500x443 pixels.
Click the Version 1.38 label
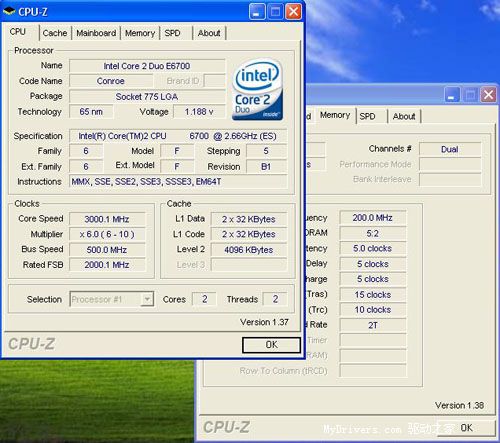pyautogui.click(x=459, y=405)
